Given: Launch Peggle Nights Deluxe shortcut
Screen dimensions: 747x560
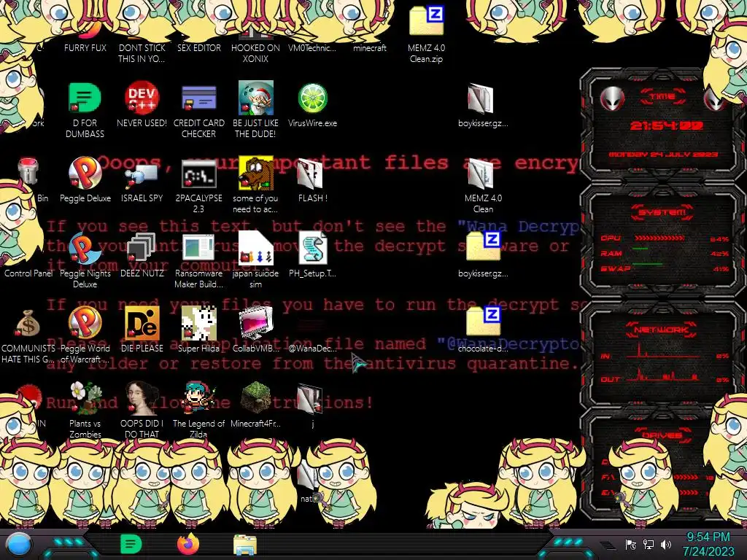Looking at the screenshot, I should click(x=85, y=260).
